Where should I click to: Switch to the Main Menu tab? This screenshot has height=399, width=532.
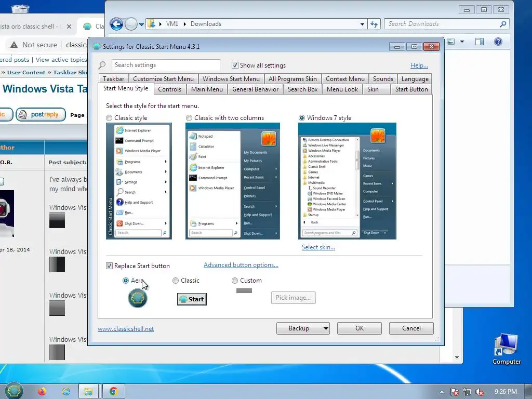pos(207,89)
